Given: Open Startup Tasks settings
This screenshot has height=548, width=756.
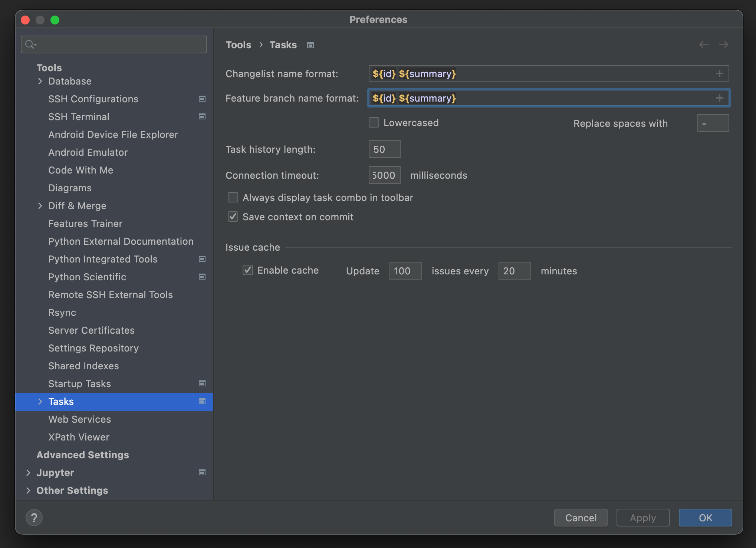Looking at the screenshot, I should tap(79, 384).
